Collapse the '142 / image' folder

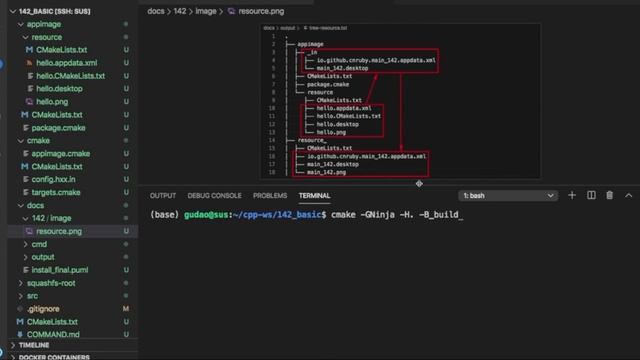point(25,218)
